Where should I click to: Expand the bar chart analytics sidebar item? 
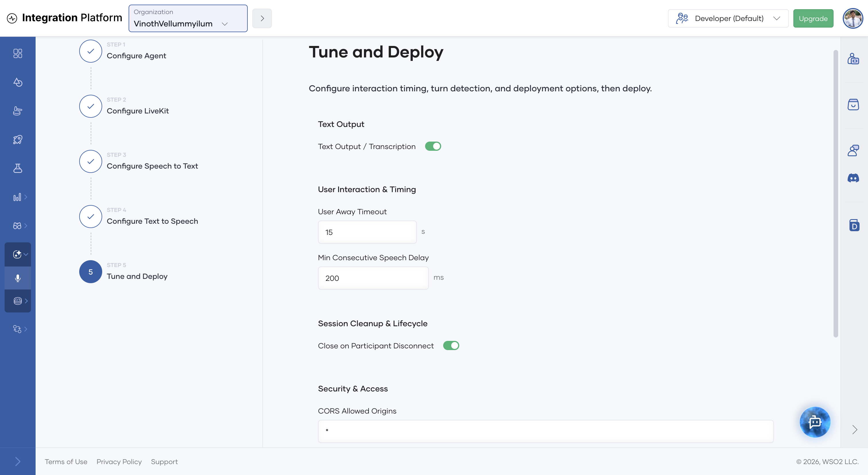pos(20,197)
